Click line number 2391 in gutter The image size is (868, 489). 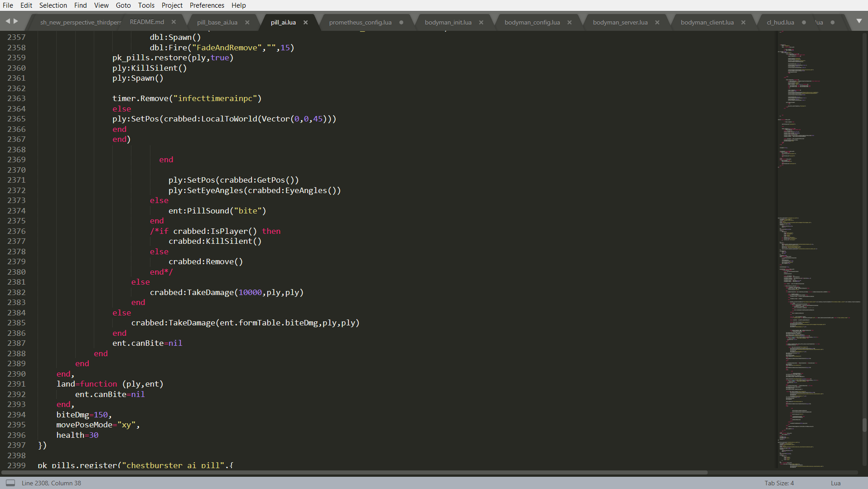tap(16, 384)
